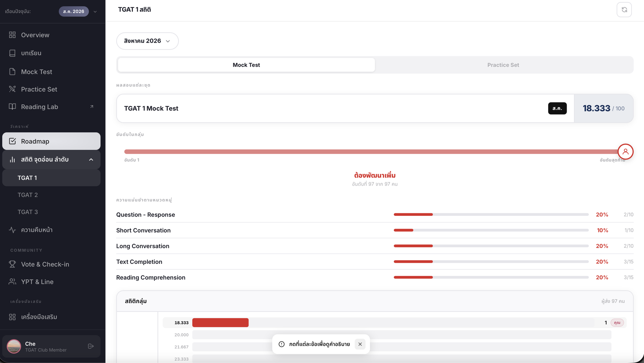Select TGAT 2 statistics sub-item

point(51,195)
